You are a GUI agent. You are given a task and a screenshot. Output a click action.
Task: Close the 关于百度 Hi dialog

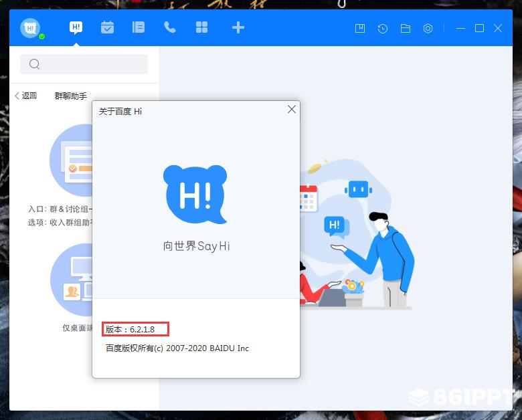click(x=292, y=109)
